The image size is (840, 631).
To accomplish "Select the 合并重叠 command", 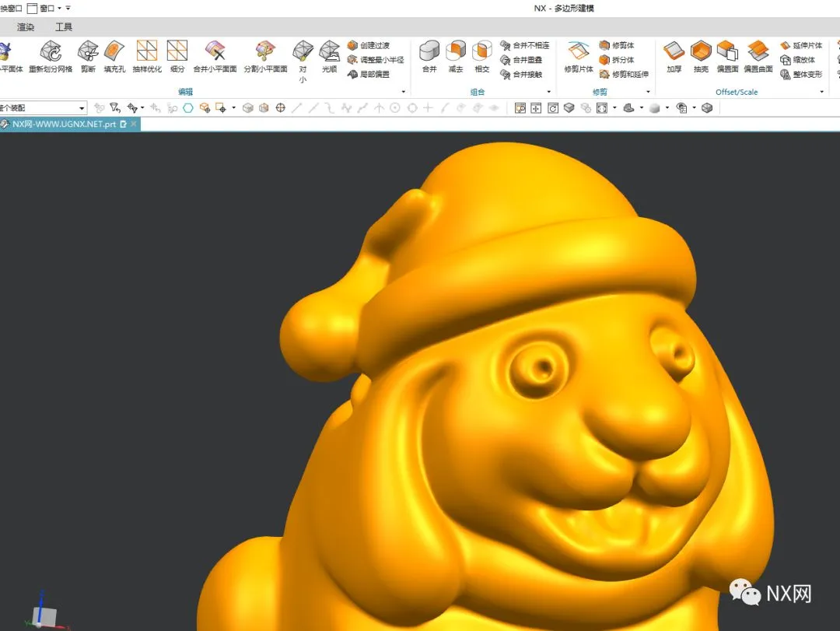I will pyautogui.click(x=521, y=60).
